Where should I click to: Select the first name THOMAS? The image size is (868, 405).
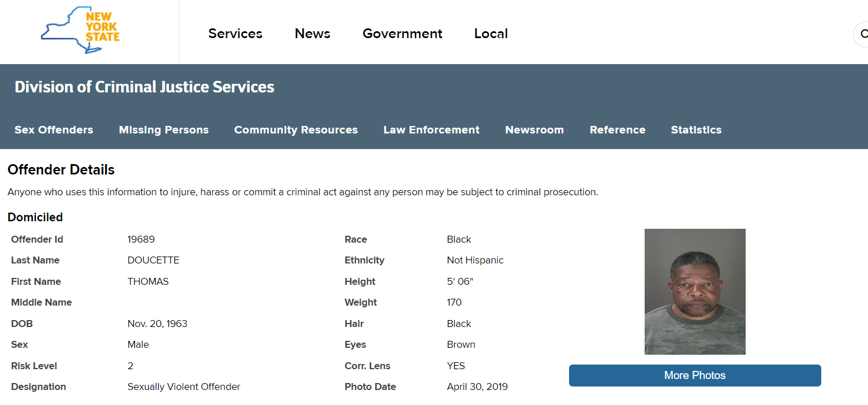(148, 281)
